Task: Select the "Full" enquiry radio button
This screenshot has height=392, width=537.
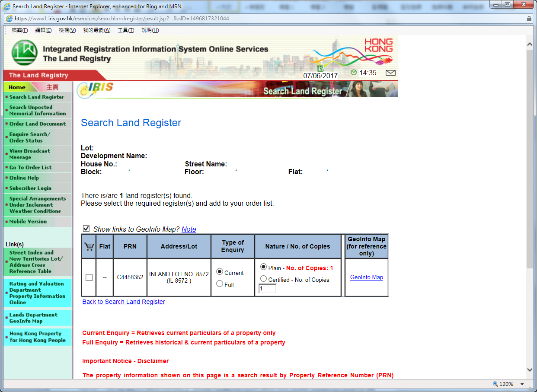Action: tap(220, 284)
